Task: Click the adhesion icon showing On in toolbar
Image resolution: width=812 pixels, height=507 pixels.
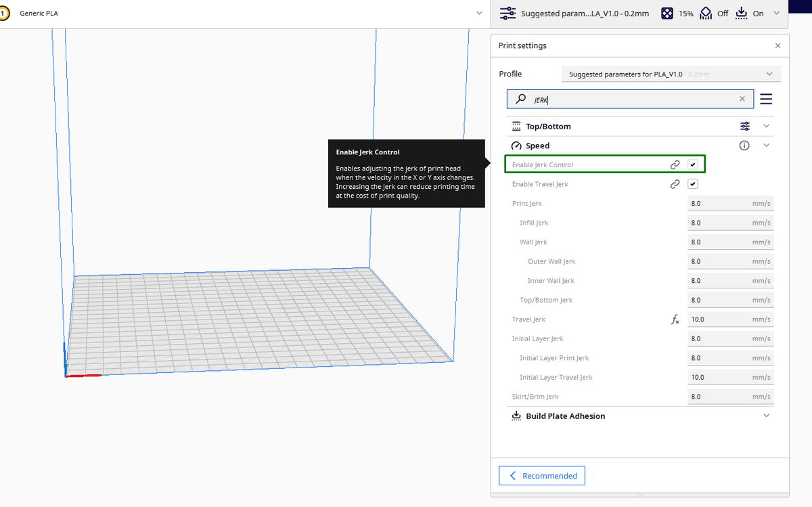Action: (x=741, y=13)
